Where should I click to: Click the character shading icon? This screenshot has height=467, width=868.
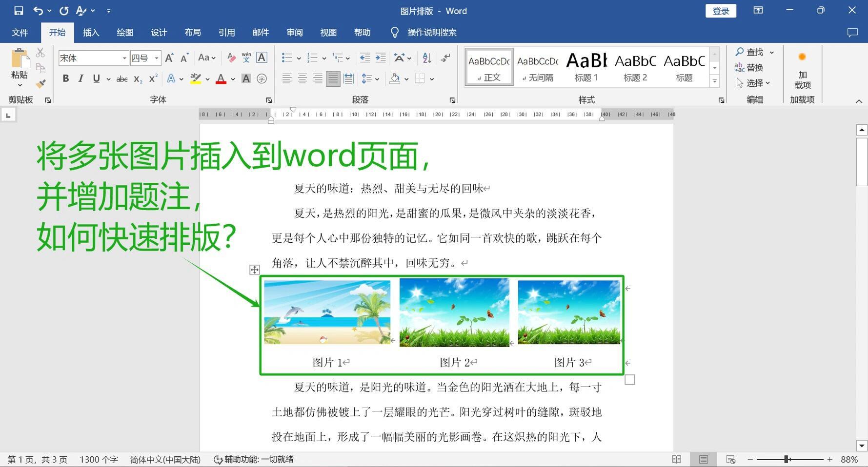246,78
